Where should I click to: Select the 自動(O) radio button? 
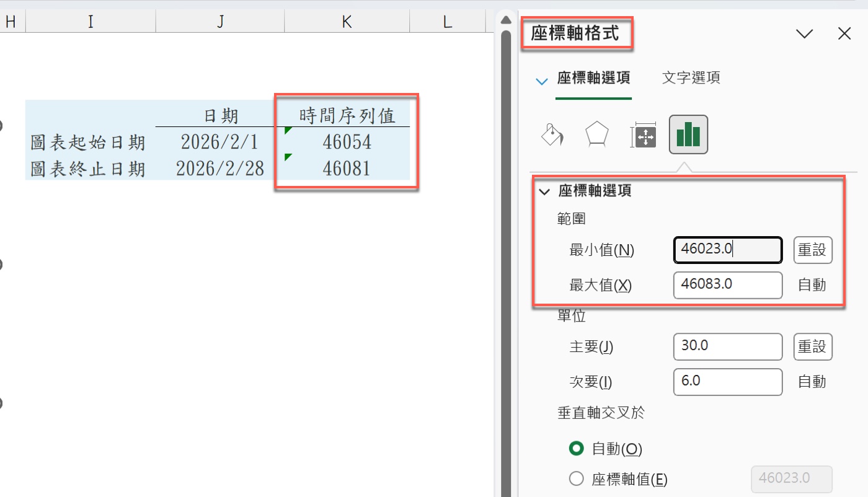(577, 448)
